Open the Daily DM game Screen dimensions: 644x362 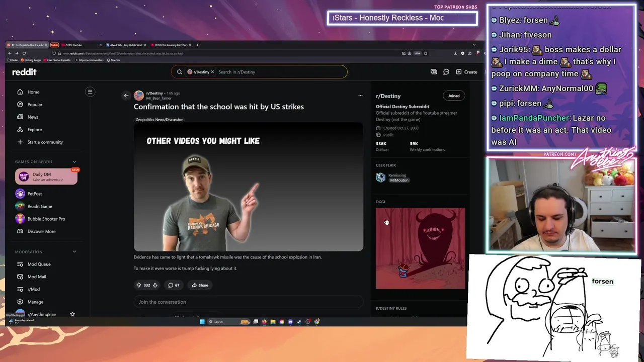(x=46, y=177)
